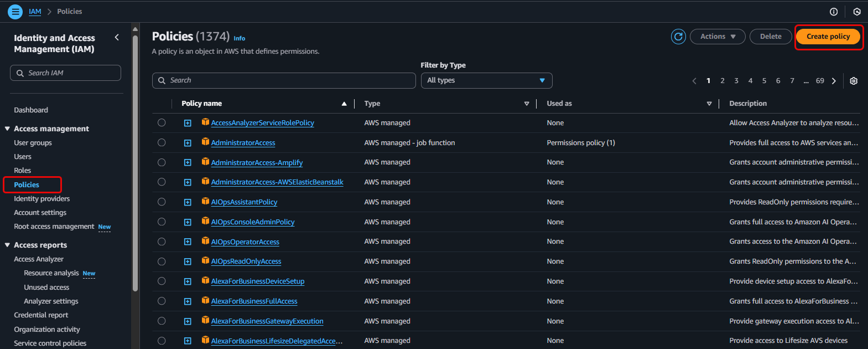Click the policy cube icon beside AIOpsAssistantPolicy
This screenshot has height=349, width=868.
click(205, 201)
